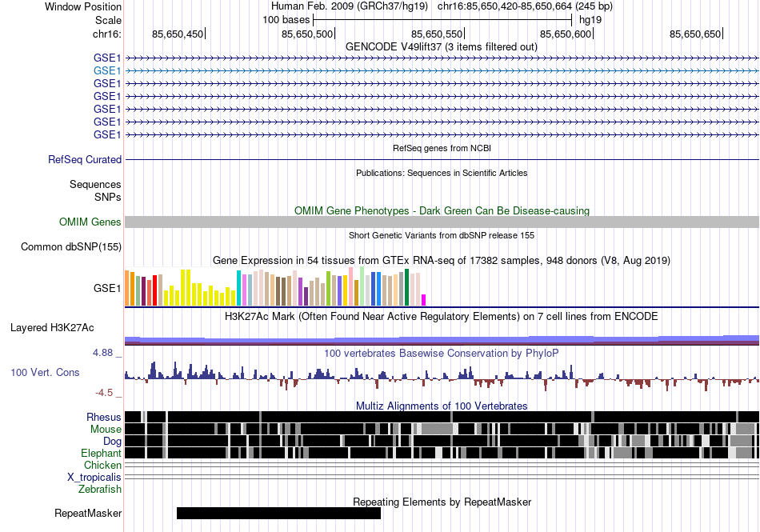The height and width of the screenshot is (532, 760).
Task: Click the hg19 label next to scale
Action: [590, 20]
